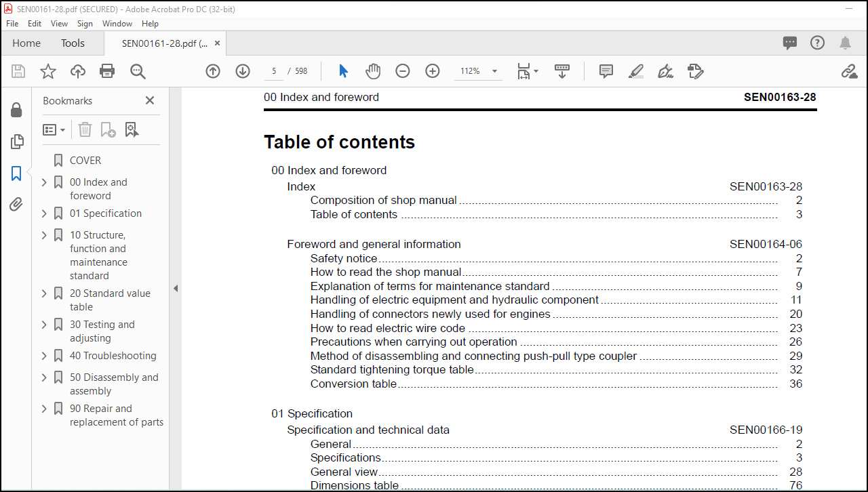Image resolution: width=868 pixels, height=492 pixels.
Task: Expand 50 Disassembly and assembly bookmark
Action: (x=44, y=377)
